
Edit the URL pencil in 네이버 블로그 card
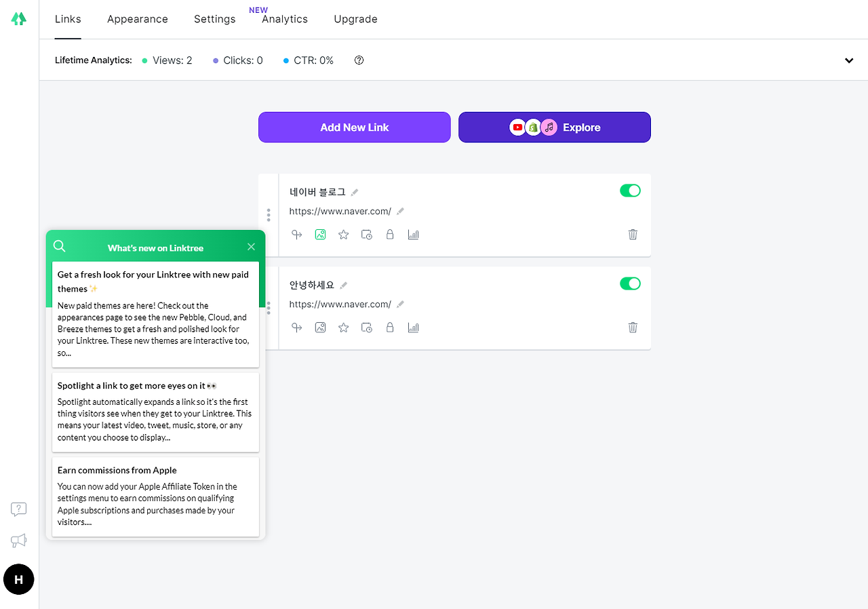click(x=400, y=212)
